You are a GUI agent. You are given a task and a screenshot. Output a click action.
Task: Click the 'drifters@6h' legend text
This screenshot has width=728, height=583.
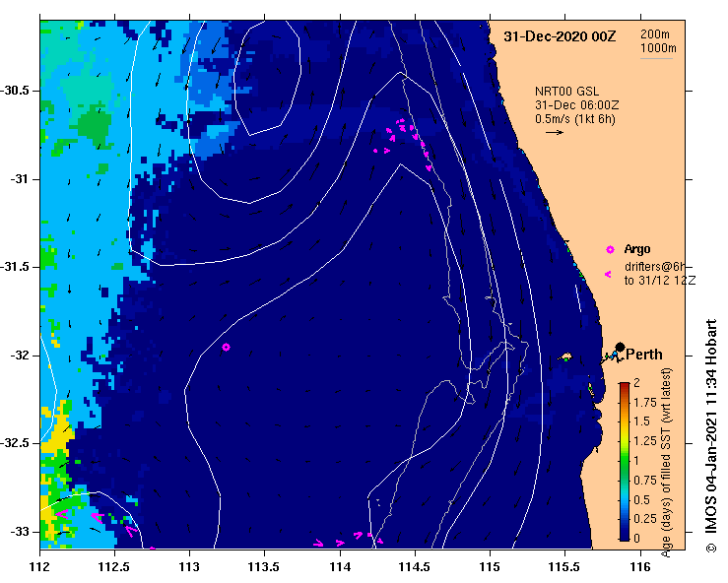pos(655,267)
